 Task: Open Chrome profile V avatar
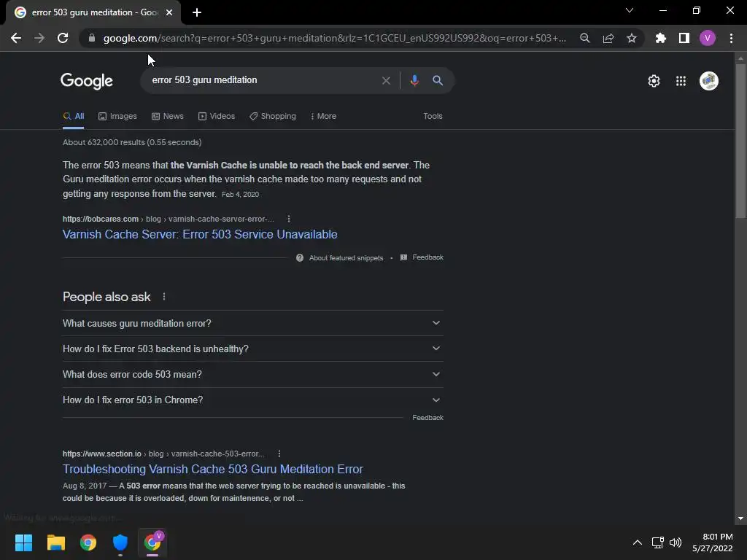[x=708, y=38]
